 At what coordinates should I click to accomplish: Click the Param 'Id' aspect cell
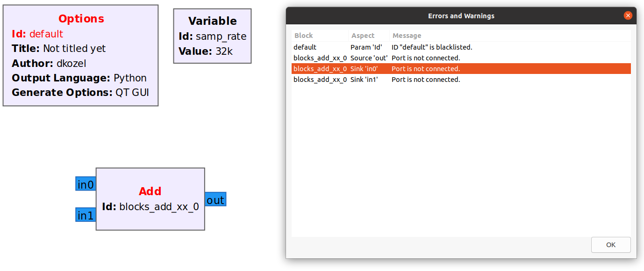(369, 47)
